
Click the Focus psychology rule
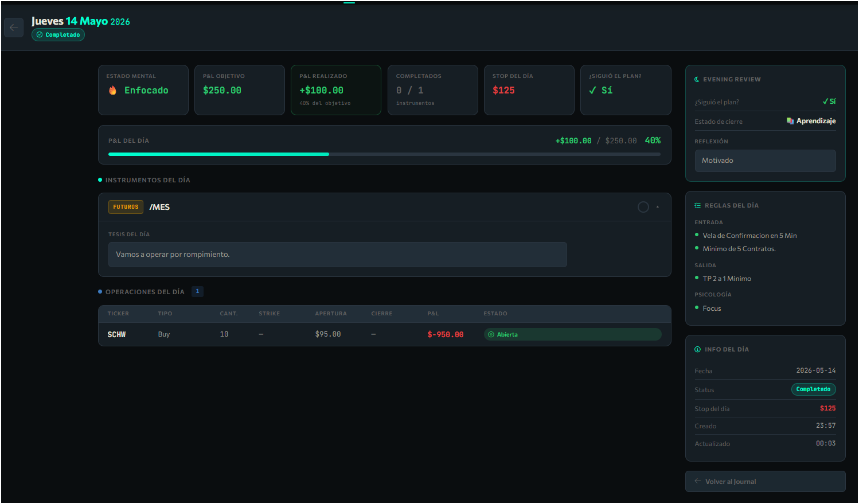[x=712, y=308]
